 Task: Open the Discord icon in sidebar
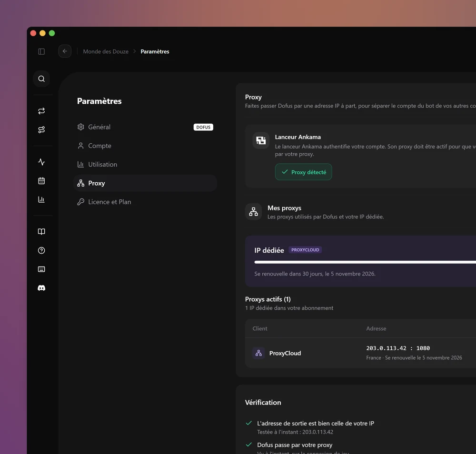[x=41, y=288]
